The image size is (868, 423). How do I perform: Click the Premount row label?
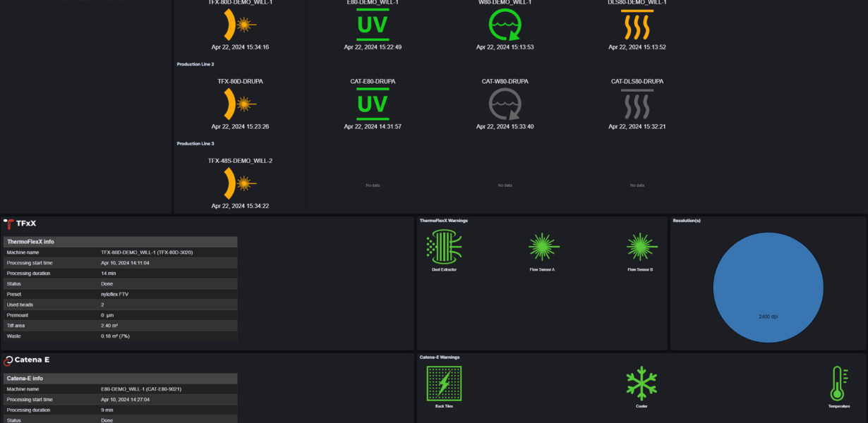point(18,315)
